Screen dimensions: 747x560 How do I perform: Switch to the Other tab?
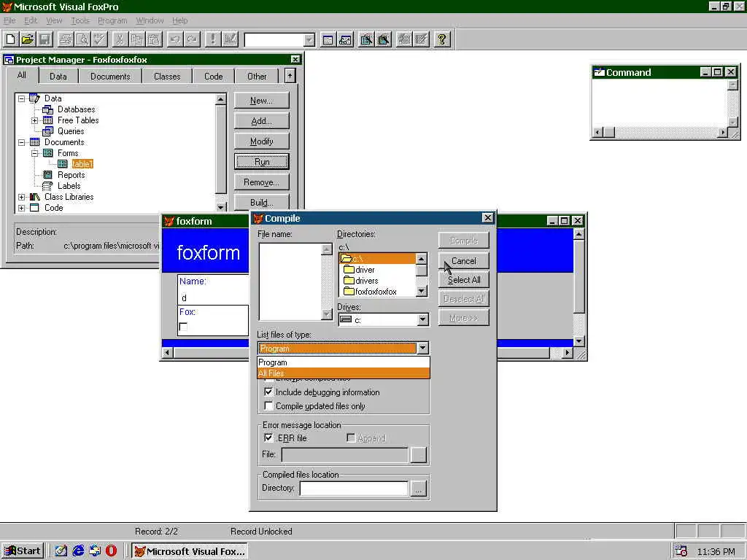click(257, 76)
